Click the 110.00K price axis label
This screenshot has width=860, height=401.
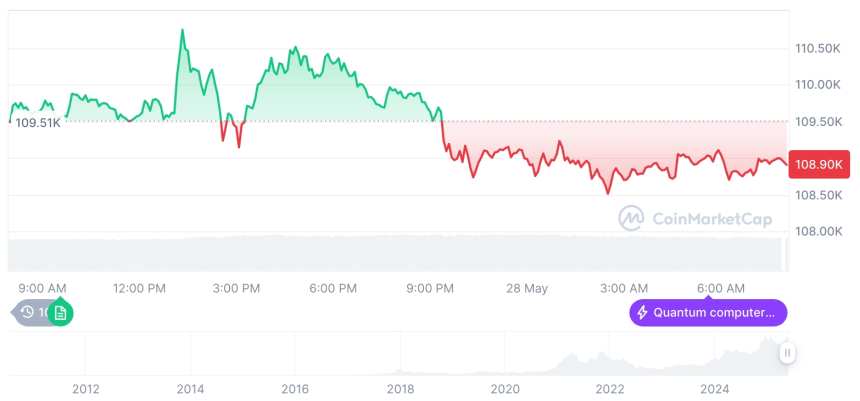click(817, 85)
